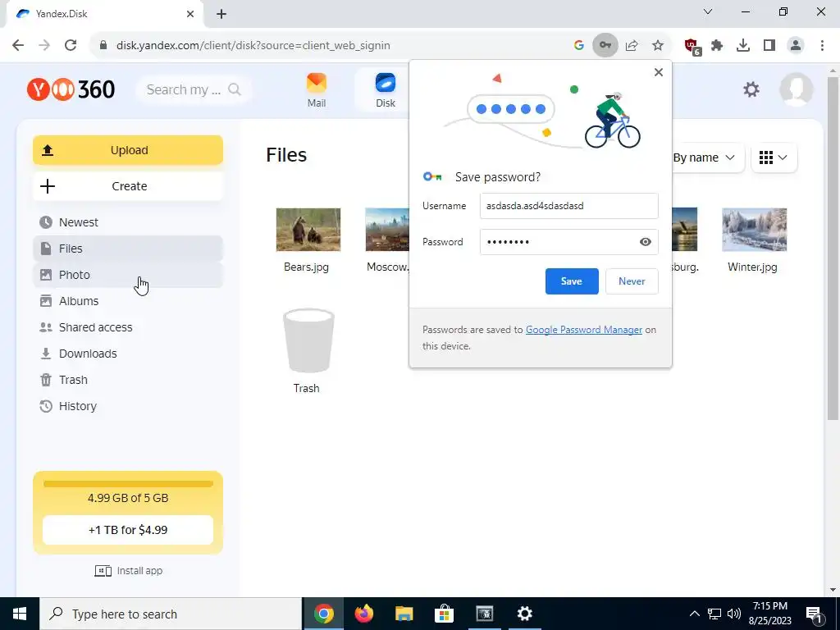840x630 pixels.
Task: Click the Windows taskbar search box
Action: (171, 614)
